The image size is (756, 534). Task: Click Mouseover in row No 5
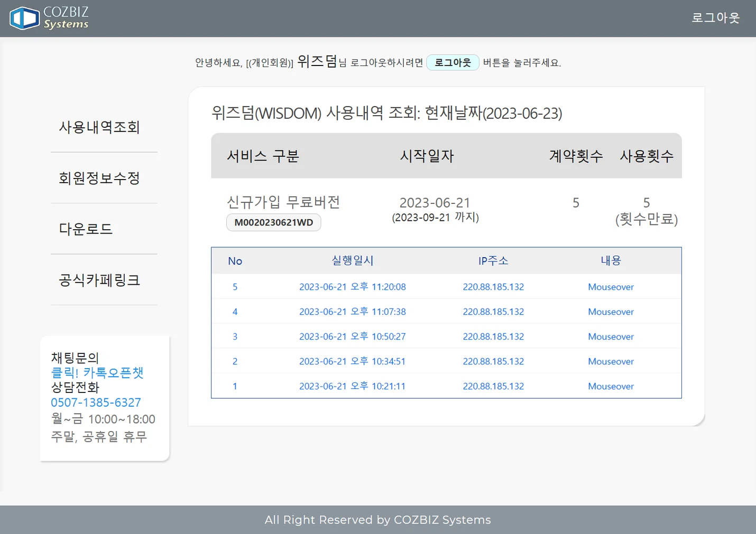coord(611,287)
